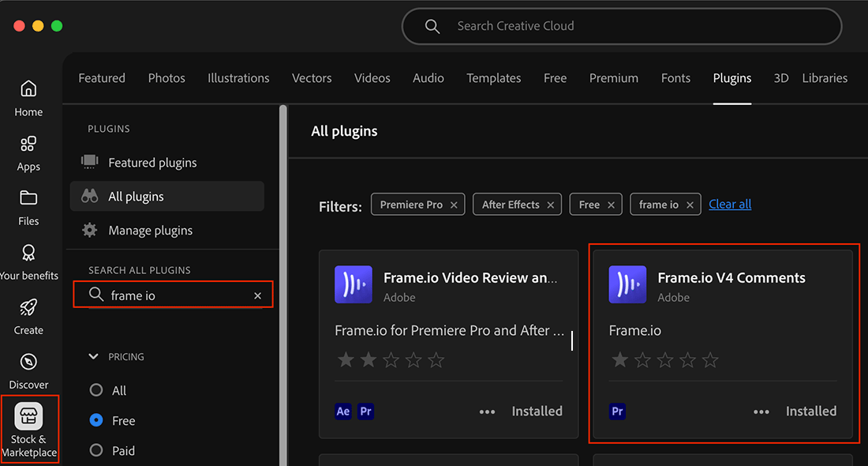Screen dimensions: 868x466
Task: Click Premiere Pro badge on V4 Comments card
Action: [x=617, y=412]
